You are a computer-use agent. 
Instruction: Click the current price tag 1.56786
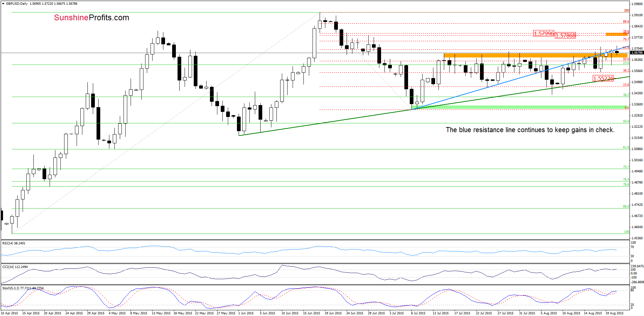[637, 53]
